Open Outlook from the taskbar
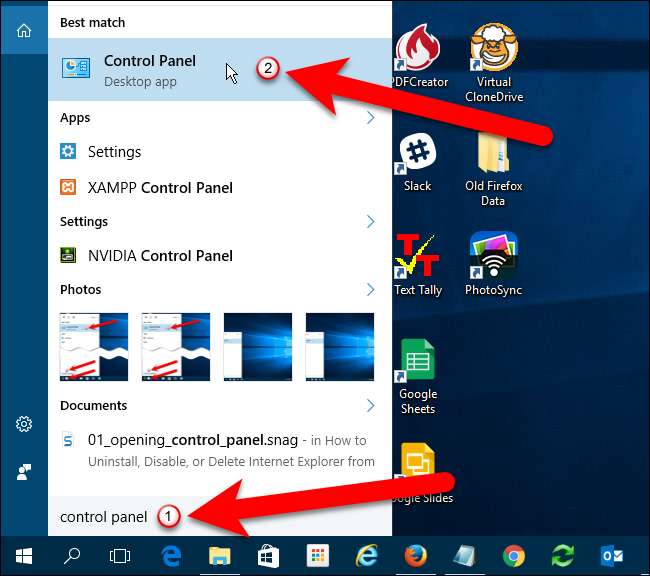Image resolution: width=650 pixels, height=576 pixels. (611, 555)
